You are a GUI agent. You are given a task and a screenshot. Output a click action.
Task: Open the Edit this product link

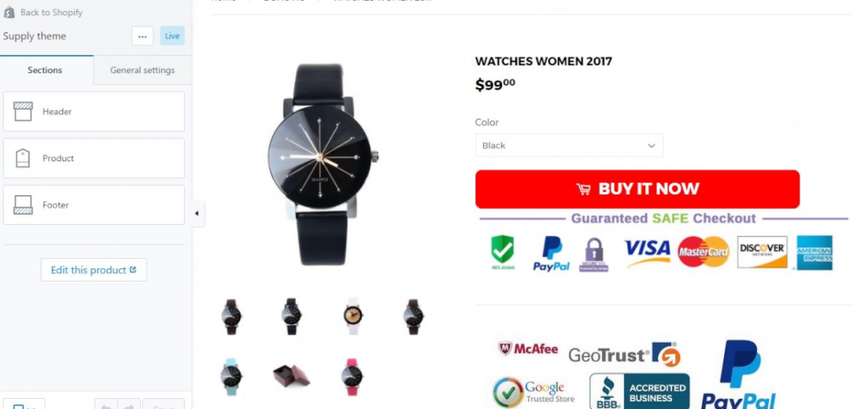pyautogui.click(x=93, y=270)
